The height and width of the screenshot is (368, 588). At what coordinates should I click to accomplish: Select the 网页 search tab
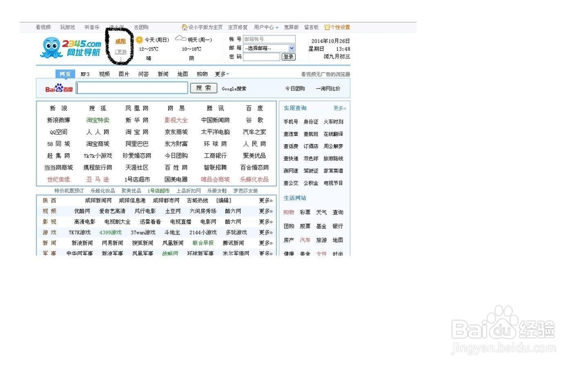point(65,74)
